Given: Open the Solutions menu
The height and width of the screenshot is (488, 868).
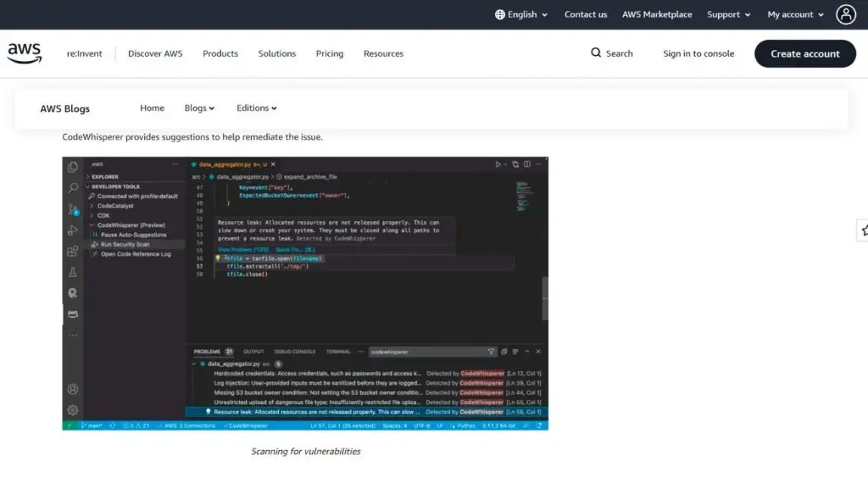Looking at the screenshot, I should (x=277, y=53).
